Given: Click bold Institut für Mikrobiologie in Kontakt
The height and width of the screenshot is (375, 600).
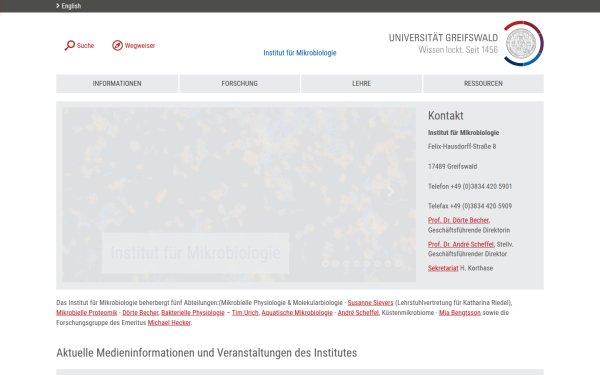Looking at the screenshot, I should 463,133.
